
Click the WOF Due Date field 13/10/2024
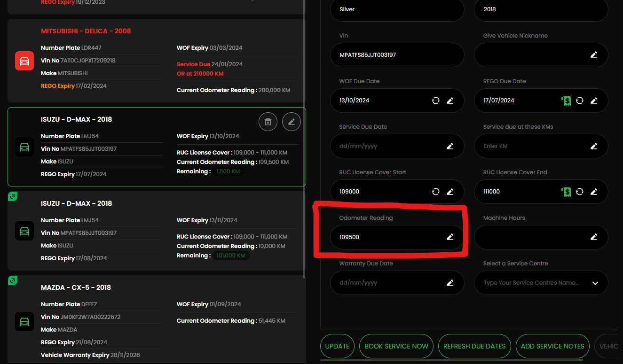click(x=397, y=101)
